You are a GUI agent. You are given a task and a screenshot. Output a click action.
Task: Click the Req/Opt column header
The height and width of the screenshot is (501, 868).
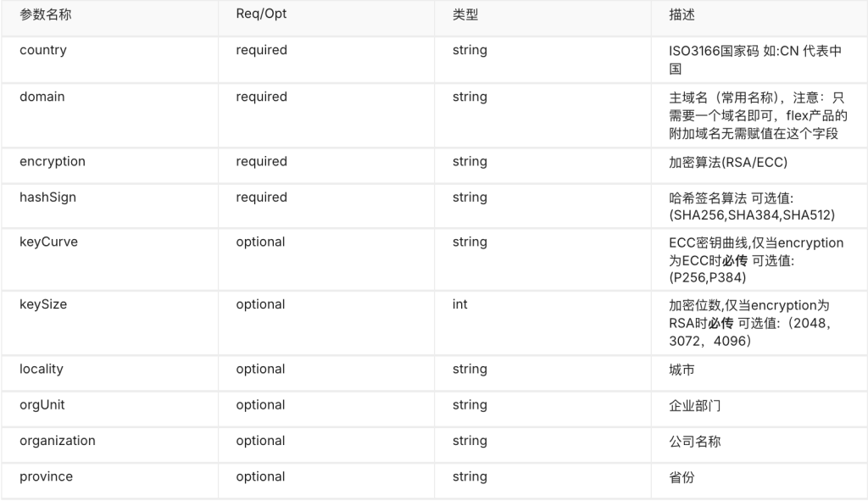coord(261,16)
